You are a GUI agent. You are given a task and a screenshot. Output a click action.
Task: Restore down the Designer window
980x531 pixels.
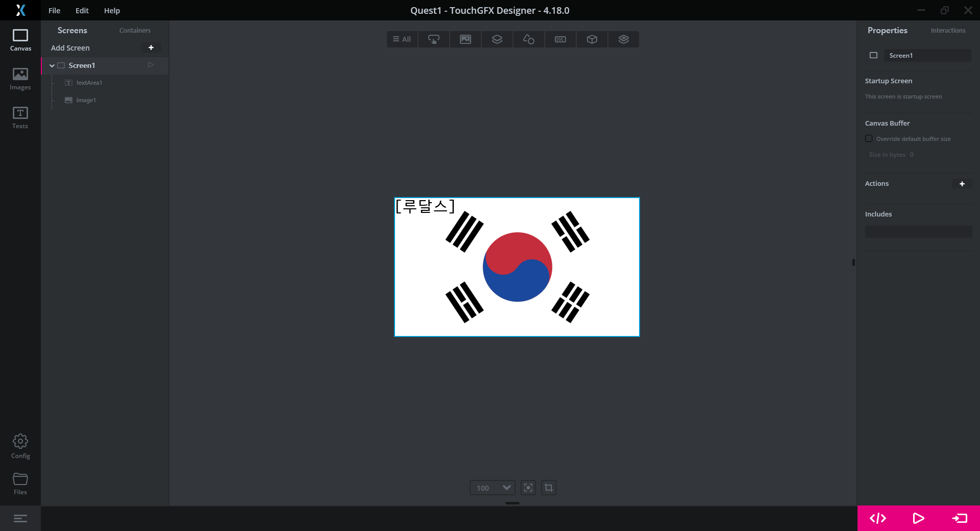pyautogui.click(x=945, y=10)
